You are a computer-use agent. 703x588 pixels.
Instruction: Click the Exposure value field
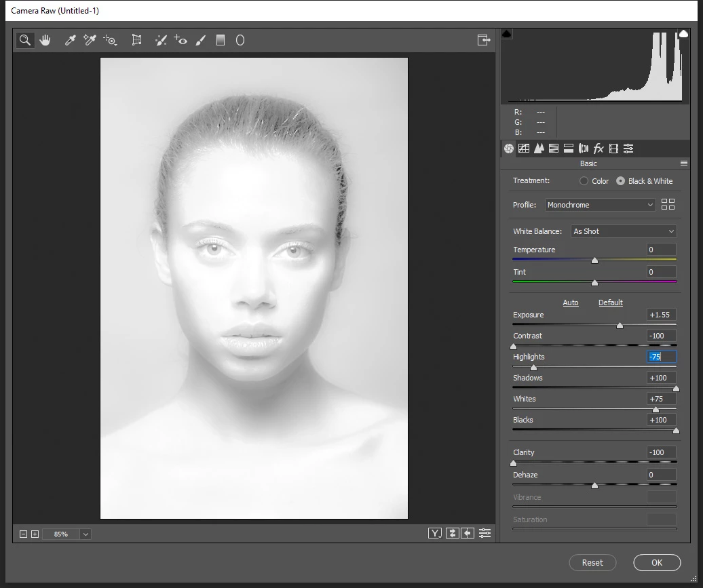click(662, 315)
